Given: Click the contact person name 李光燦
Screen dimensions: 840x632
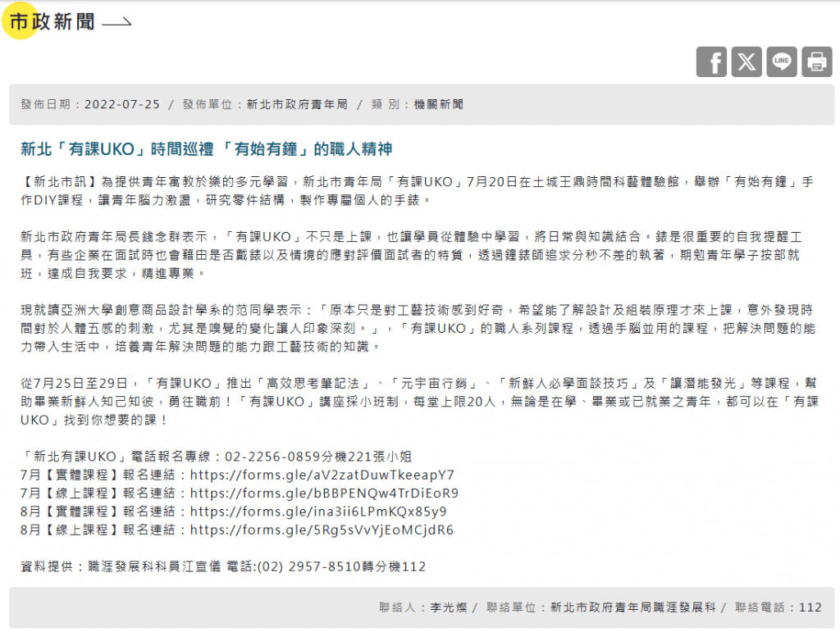Looking at the screenshot, I should [x=449, y=607].
